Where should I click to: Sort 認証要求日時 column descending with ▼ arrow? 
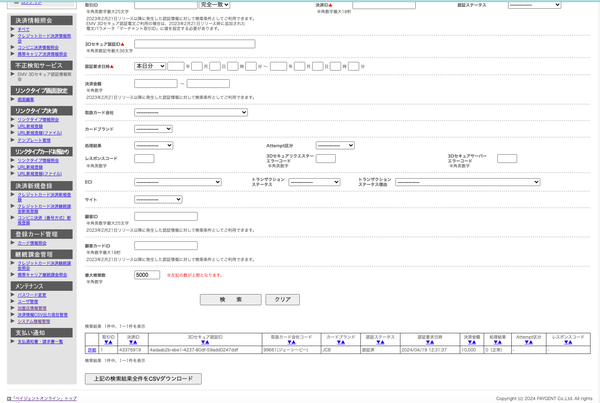tap(428, 342)
